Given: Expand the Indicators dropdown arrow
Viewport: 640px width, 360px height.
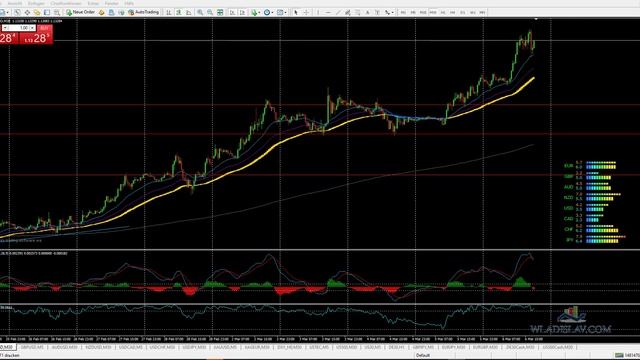Looking at the screenshot, I should click(x=259, y=12).
